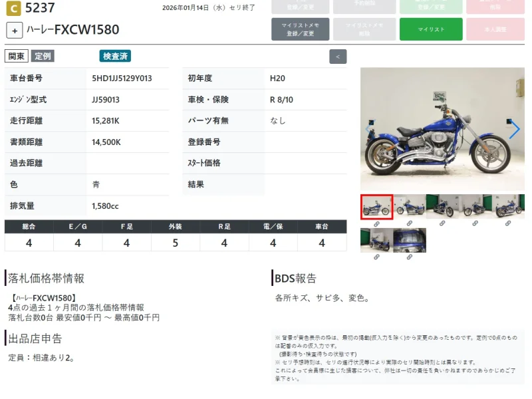
Task: Click the engine type value JJ59013
Action: pos(106,100)
